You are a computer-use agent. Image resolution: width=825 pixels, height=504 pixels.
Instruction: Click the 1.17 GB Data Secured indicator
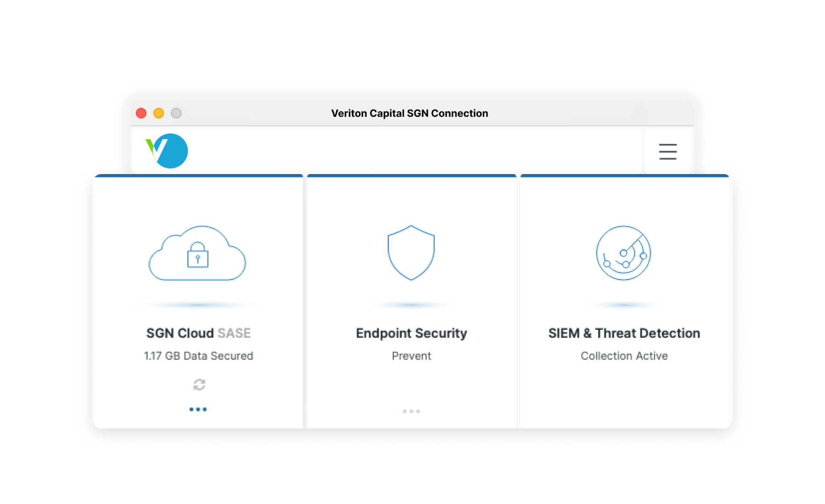(x=198, y=356)
